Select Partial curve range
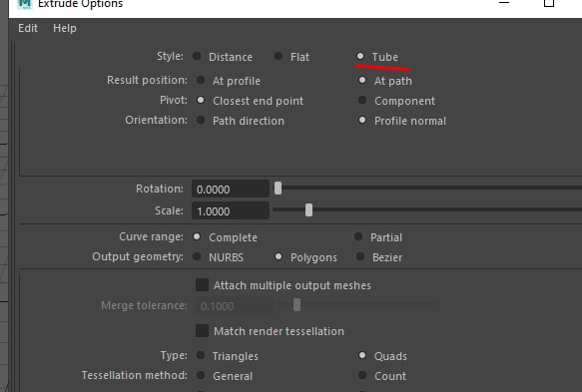 pyautogui.click(x=358, y=236)
